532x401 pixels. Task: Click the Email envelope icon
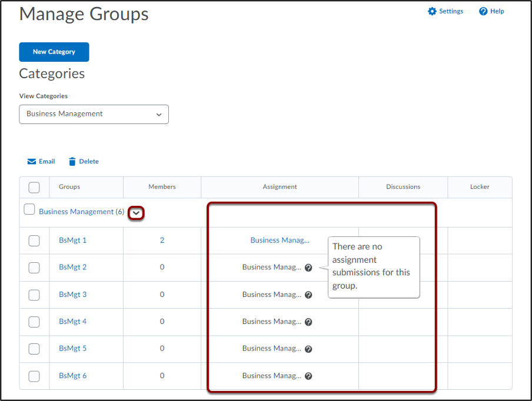[32, 161]
